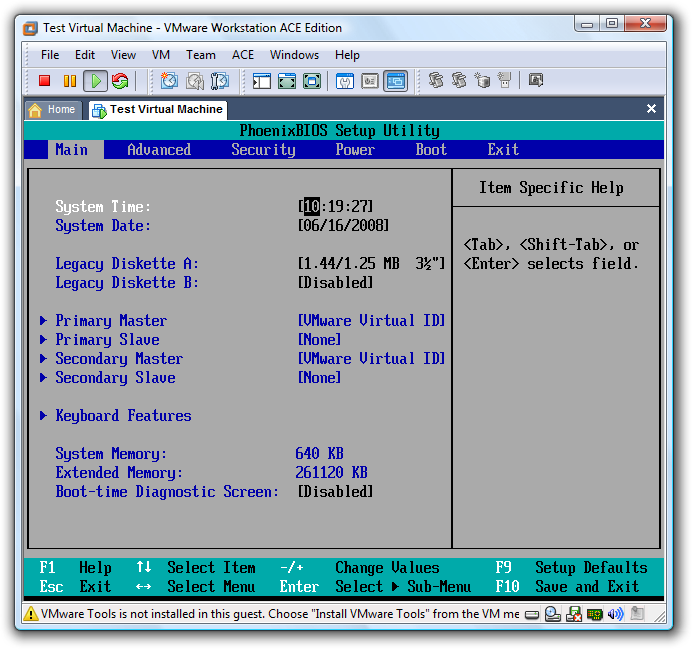
Task: Click the sound speaker status icon
Action: point(615,614)
